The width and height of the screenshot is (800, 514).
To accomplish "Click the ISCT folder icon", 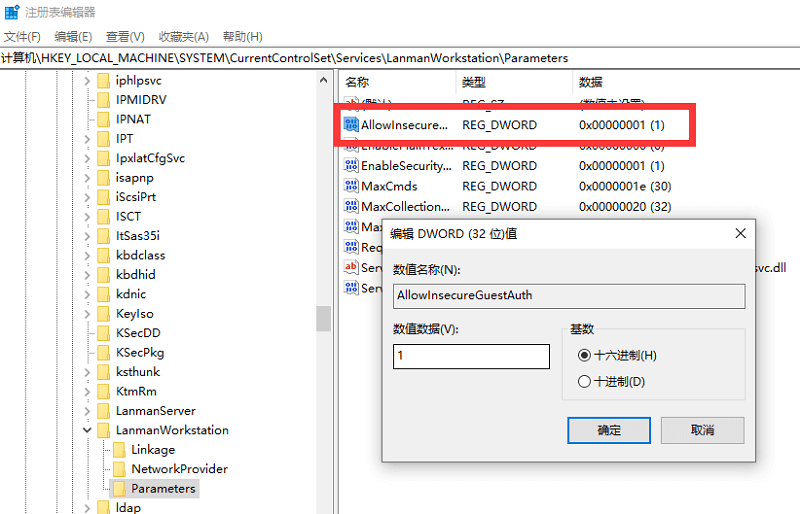I will pos(104,216).
